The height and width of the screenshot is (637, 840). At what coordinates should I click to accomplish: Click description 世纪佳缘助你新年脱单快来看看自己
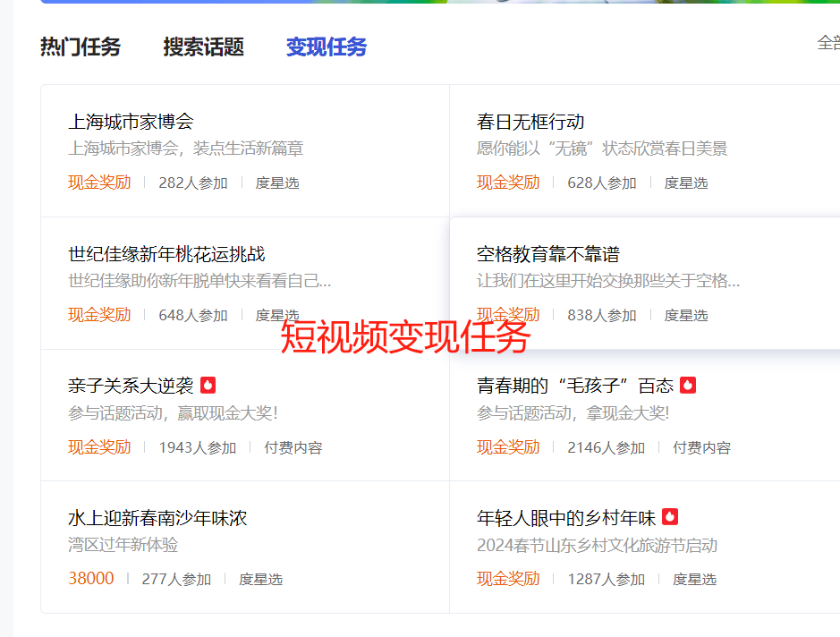coord(199,281)
